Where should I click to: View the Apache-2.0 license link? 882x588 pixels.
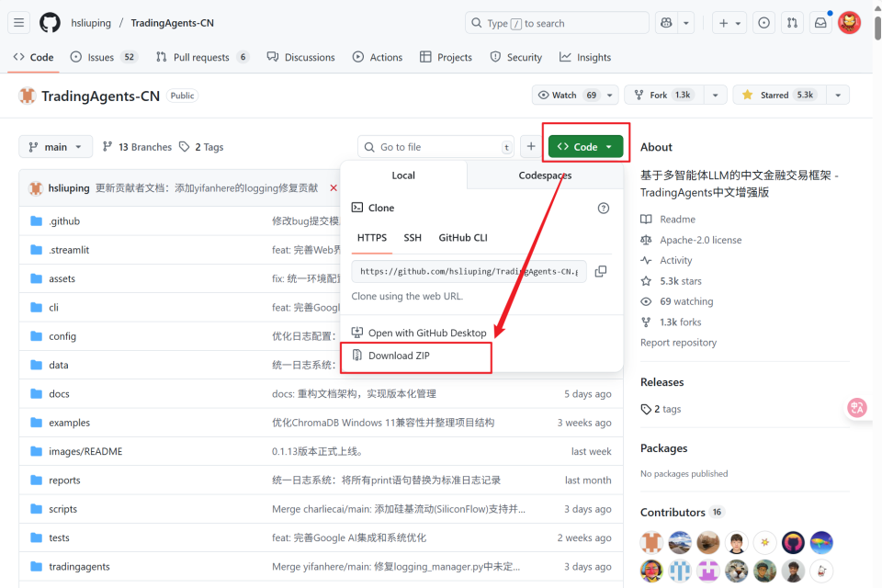tap(691, 241)
